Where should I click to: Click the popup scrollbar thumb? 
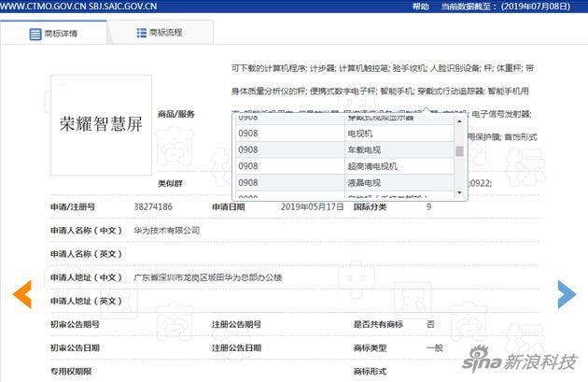coord(459,151)
